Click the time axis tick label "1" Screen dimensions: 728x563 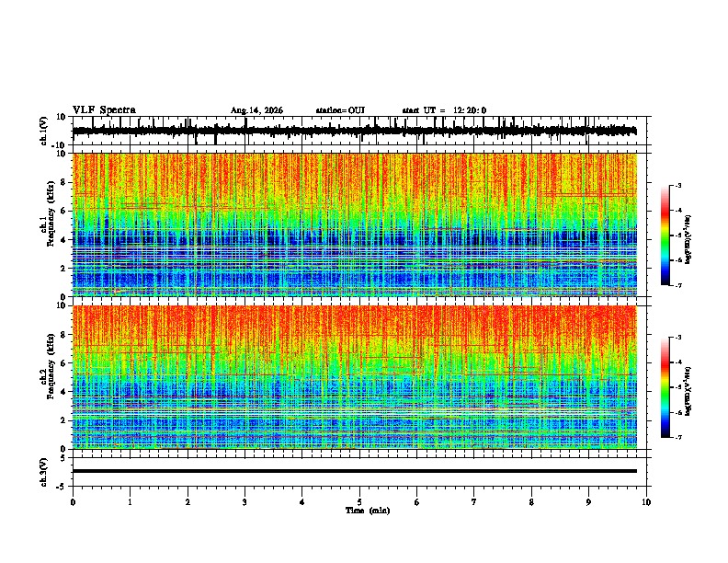click(x=130, y=502)
